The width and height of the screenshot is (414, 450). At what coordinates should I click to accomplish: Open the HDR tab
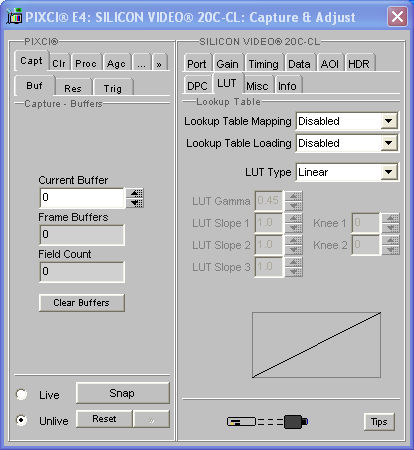359,64
